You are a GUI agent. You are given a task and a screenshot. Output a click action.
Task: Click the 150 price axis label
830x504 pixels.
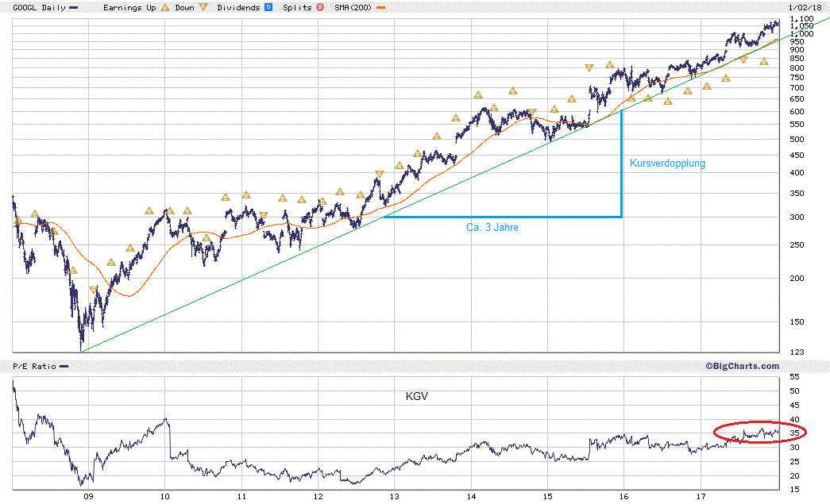coord(797,322)
